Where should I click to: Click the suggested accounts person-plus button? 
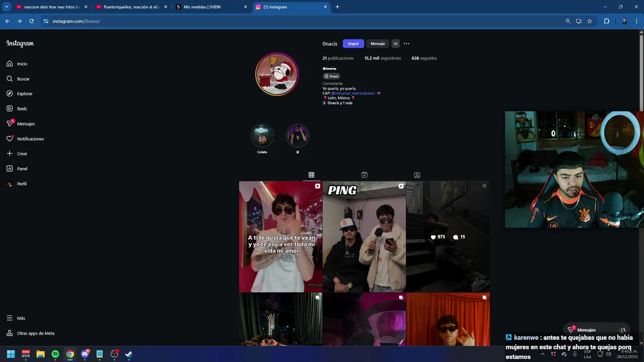pos(395,44)
